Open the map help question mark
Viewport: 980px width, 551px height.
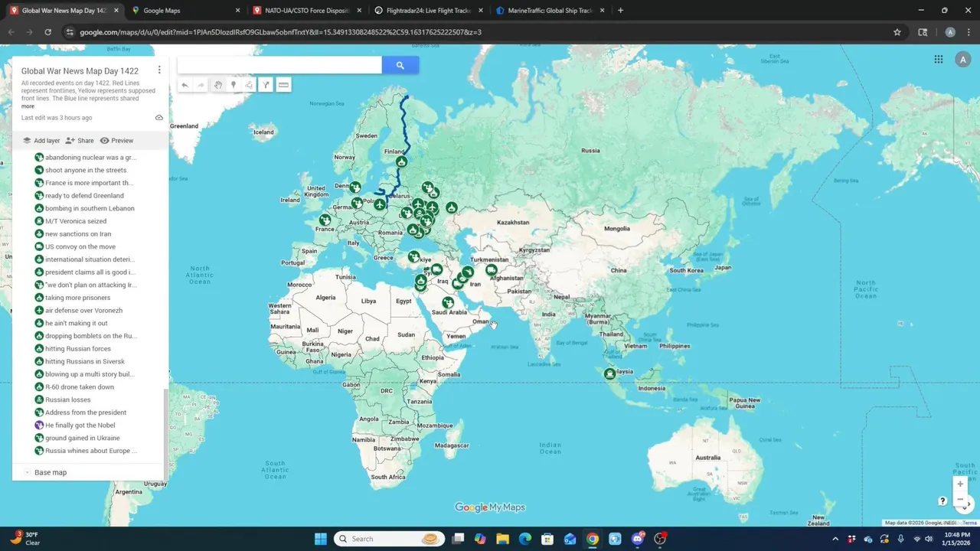point(942,501)
